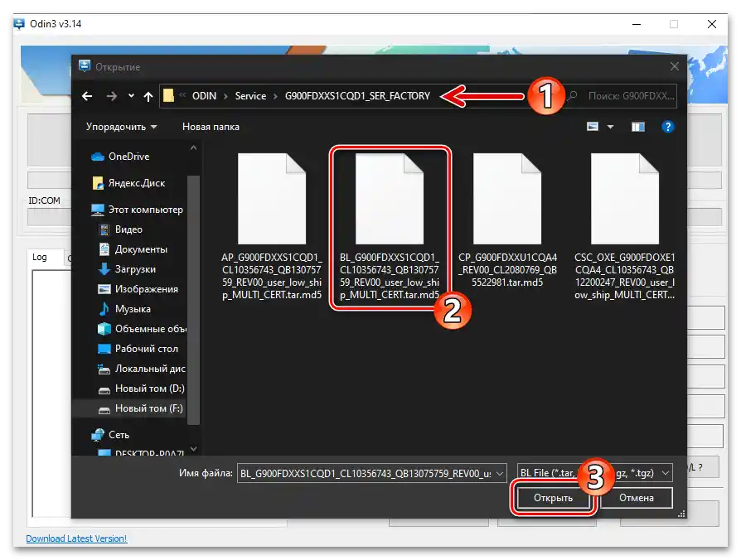This screenshot has width=741, height=560.
Task: Switch to the Log tab in Odin3
Action: (x=40, y=258)
